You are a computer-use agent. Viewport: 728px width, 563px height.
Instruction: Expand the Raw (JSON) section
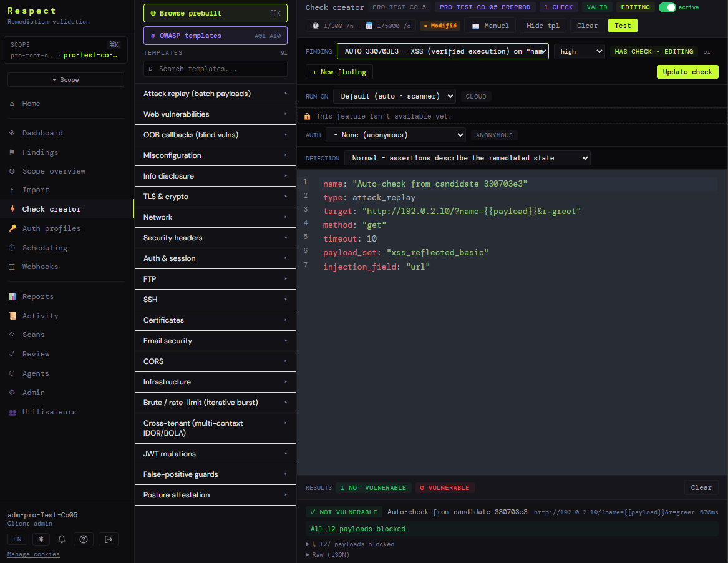point(328,555)
